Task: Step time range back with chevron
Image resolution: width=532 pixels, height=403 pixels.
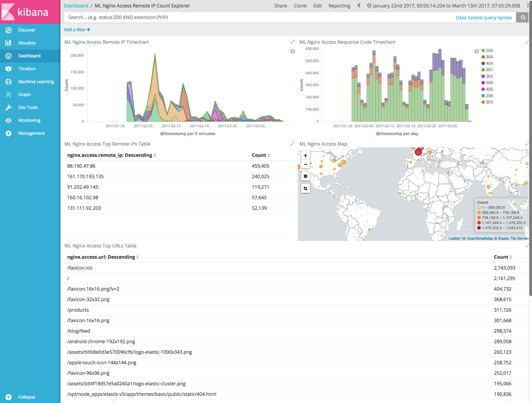Action: click(359, 5)
